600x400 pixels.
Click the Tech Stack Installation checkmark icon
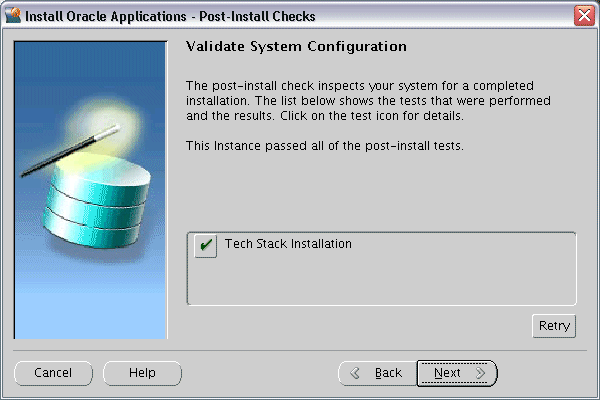tap(205, 246)
